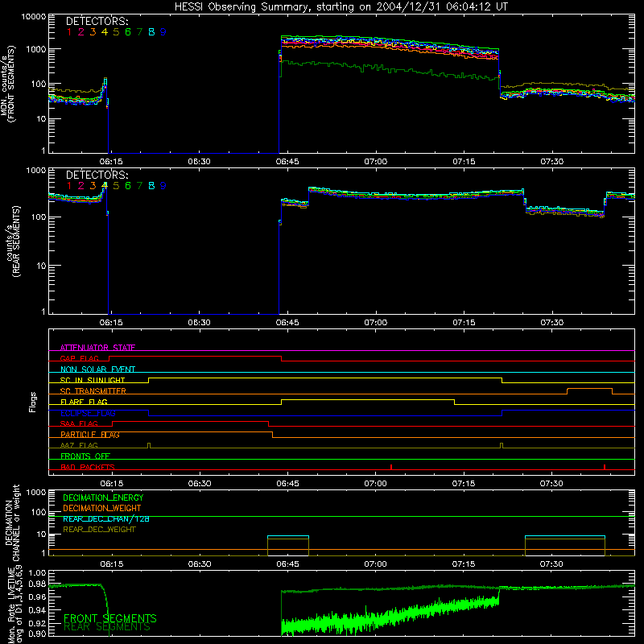
Task: Click the ECLIPSE_FLAG label
Action: pyautogui.click(x=88, y=413)
